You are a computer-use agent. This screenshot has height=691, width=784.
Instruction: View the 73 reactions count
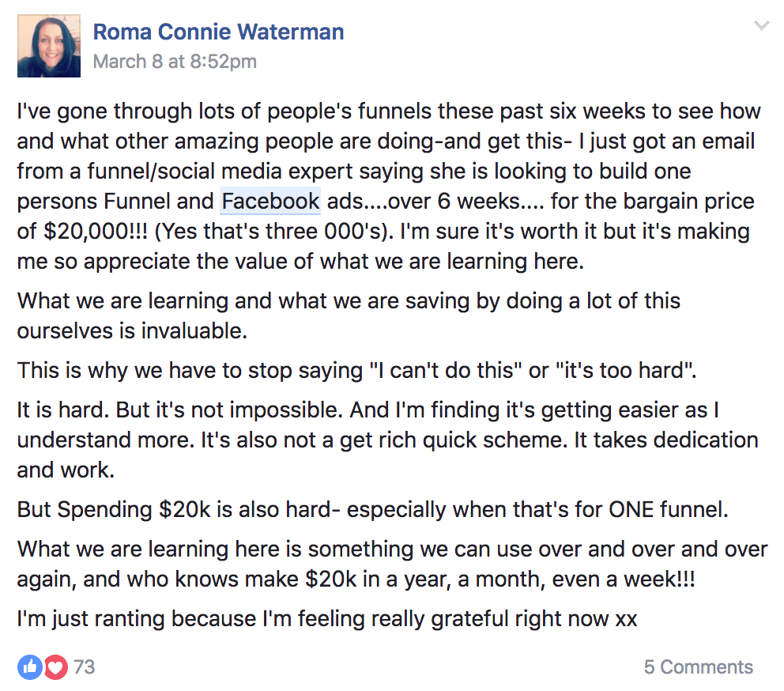coord(84,667)
